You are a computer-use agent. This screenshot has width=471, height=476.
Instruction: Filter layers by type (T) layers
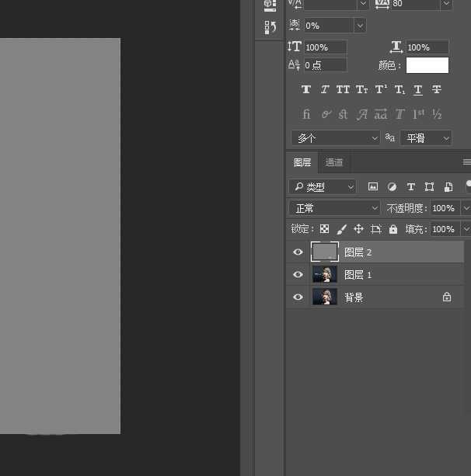(x=411, y=187)
